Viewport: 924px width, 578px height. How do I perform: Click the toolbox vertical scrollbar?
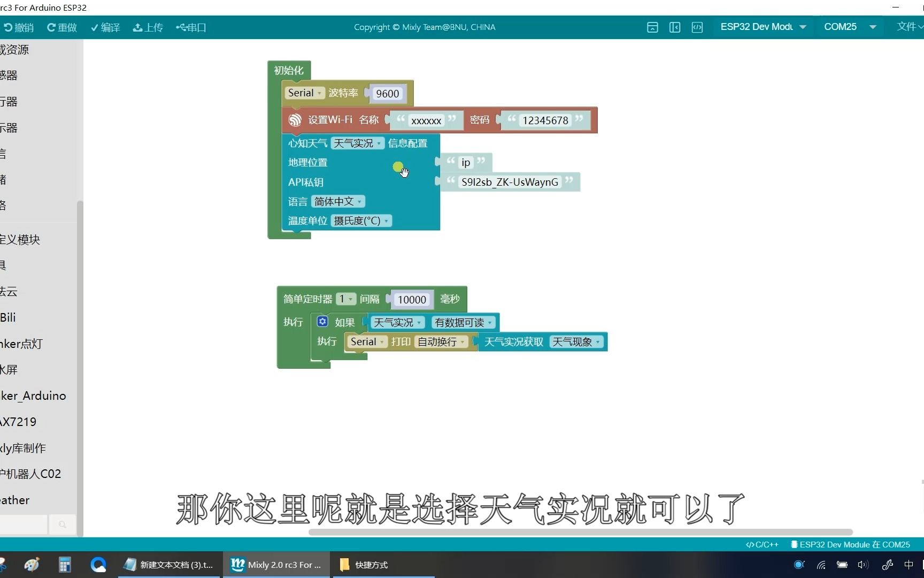pyautogui.click(x=80, y=368)
